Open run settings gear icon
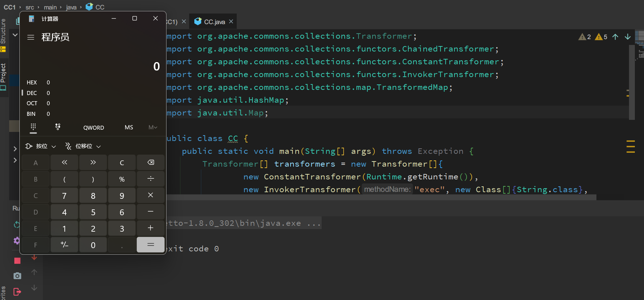This screenshot has height=300, width=644. tap(17, 240)
